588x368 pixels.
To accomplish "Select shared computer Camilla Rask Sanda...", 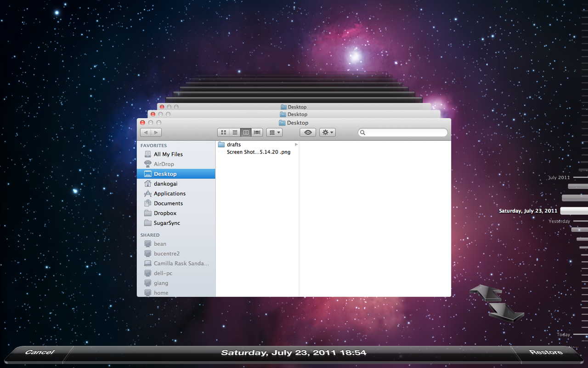I will (x=176, y=264).
